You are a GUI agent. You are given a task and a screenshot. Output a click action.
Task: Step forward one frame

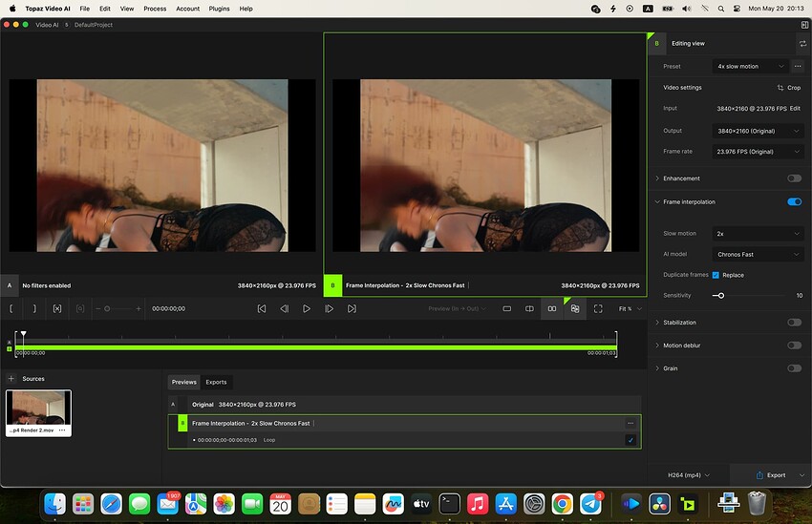329,309
